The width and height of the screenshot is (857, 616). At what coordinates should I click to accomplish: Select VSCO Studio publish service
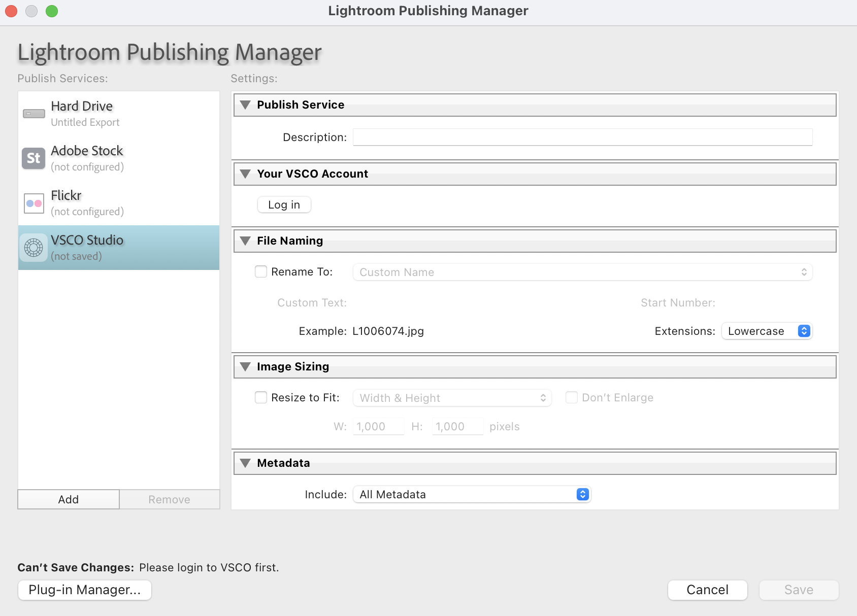coord(119,248)
